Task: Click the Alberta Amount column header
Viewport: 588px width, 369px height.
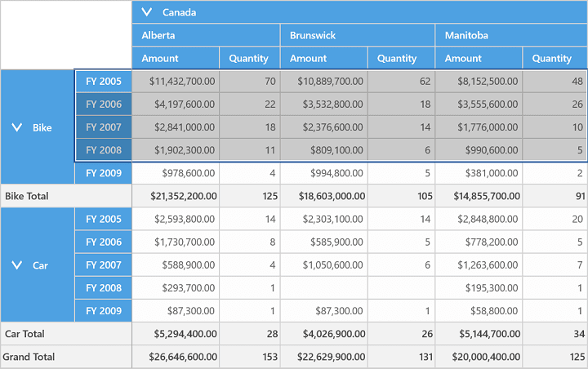Action: [176, 58]
